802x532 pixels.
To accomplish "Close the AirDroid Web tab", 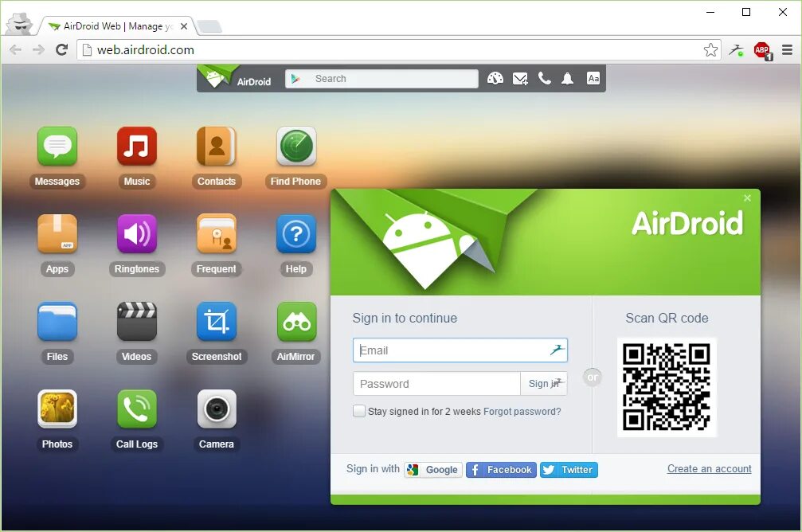I will 184,26.
